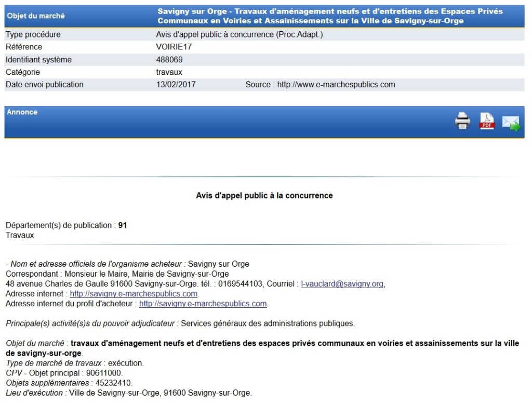532x403 pixels.
Task: Click the envelope icon to send by email
Action: coord(511,123)
